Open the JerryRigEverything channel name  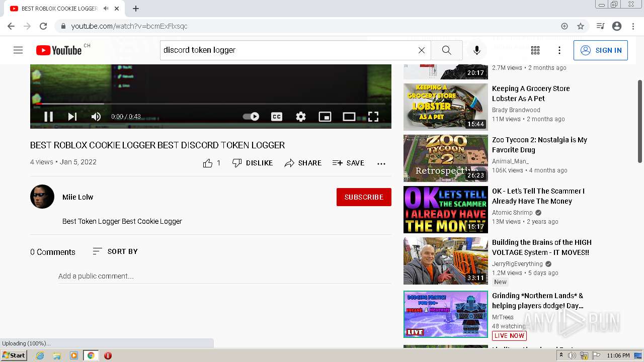coord(517,264)
